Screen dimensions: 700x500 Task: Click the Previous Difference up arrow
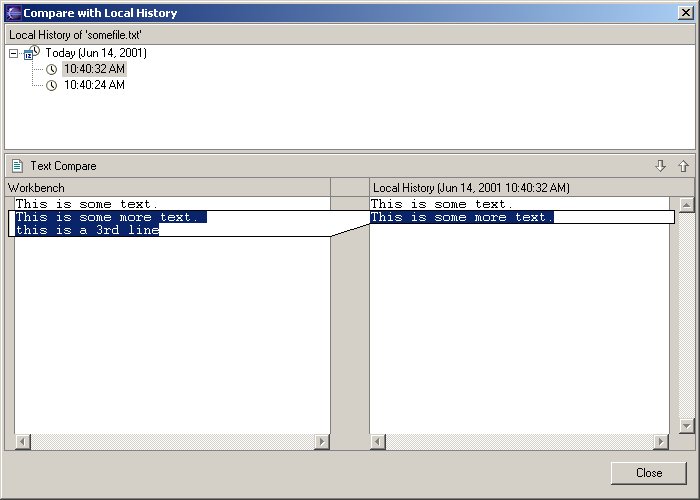(x=683, y=166)
